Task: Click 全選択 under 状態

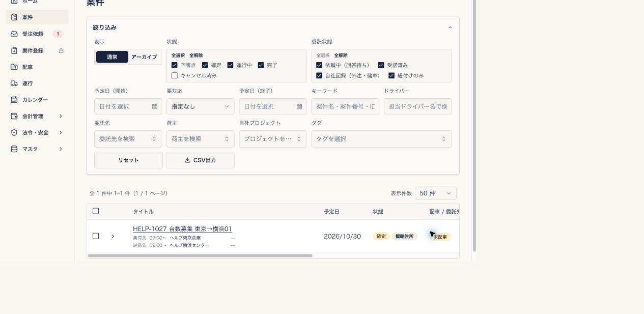Action: [178, 55]
